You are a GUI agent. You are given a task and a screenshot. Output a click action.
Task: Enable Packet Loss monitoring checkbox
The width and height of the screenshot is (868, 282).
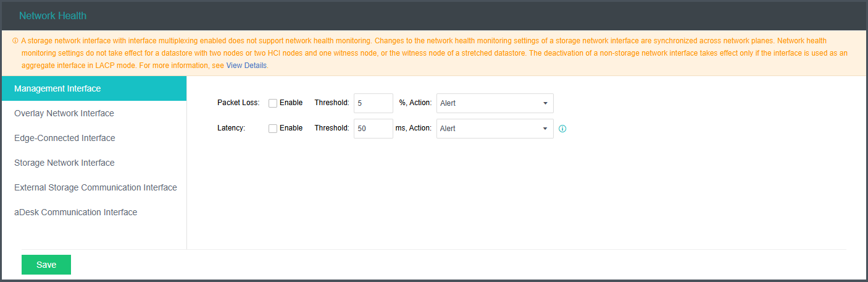tap(273, 103)
